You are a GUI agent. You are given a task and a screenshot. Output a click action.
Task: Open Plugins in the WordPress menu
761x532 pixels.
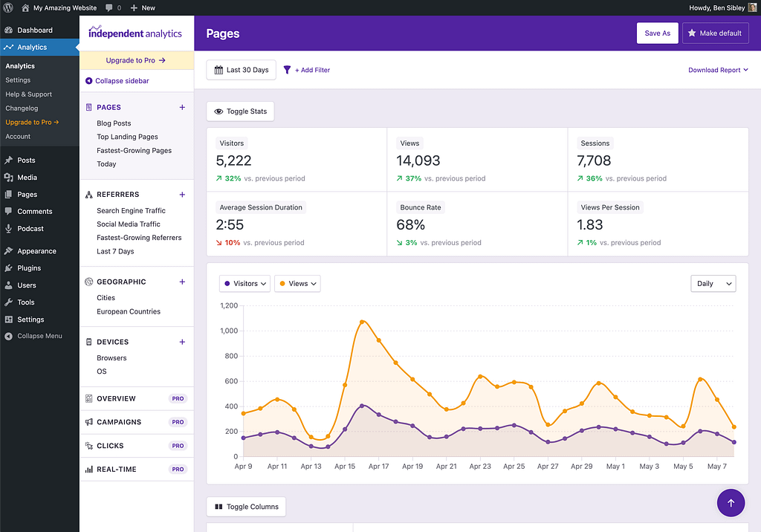(29, 268)
